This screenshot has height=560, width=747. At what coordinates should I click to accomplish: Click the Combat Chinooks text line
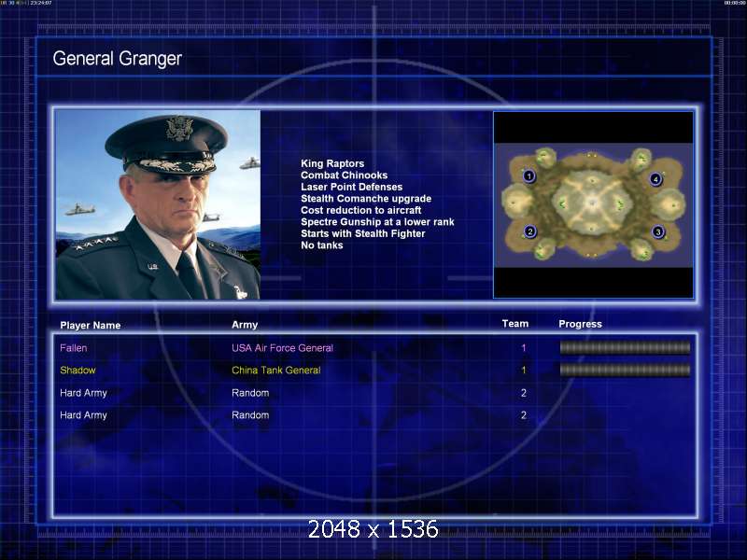pyautogui.click(x=344, y=175)
